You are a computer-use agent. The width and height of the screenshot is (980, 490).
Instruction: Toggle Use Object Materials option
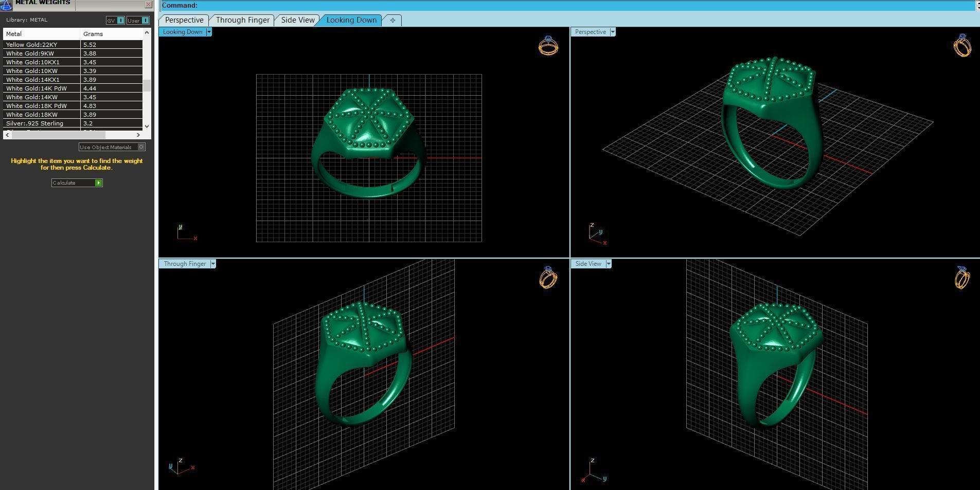point(112,147)
